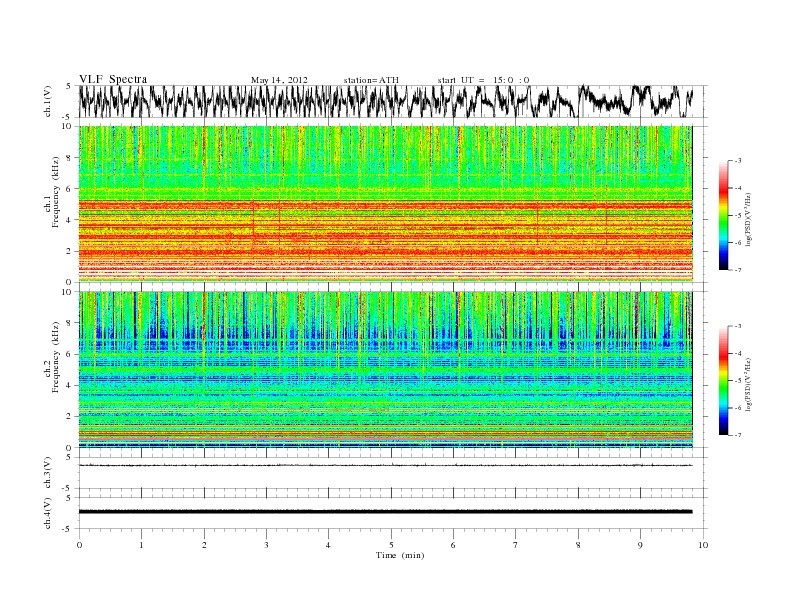The image size is (792, 612).
Task: Click the thick ch.4 voltage trace band
Action: 385,512
